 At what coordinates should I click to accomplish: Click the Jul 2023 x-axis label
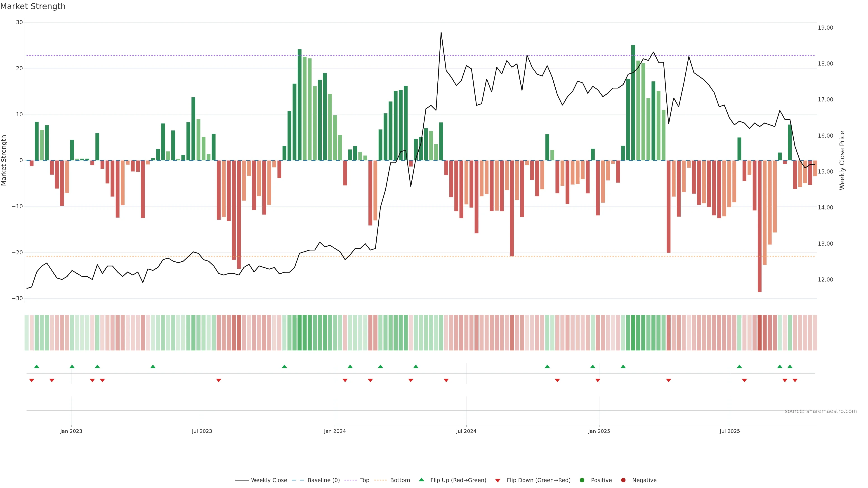click(202, 431)
